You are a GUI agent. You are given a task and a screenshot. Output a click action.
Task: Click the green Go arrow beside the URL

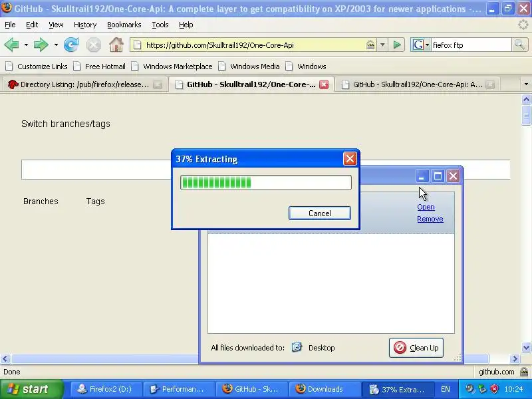pos(396,45)
